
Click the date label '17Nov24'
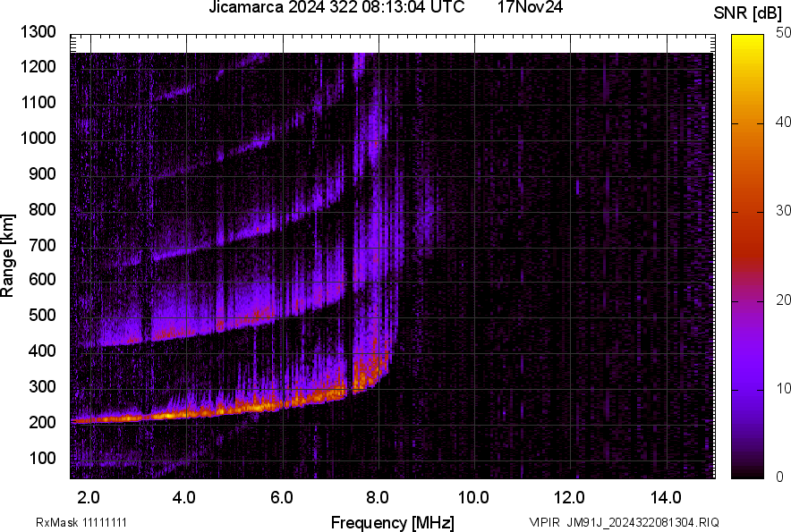530,7
